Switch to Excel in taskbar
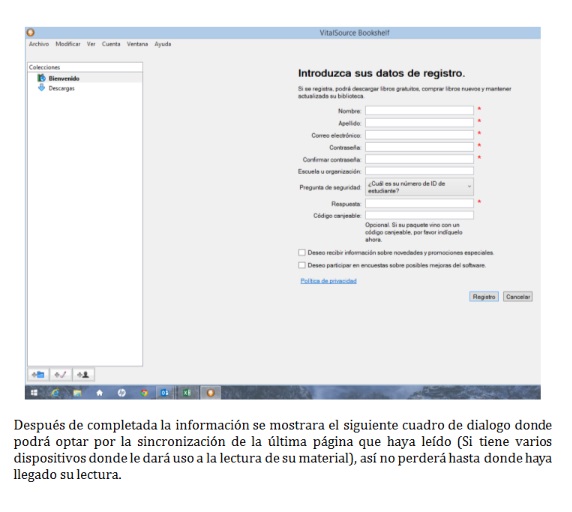This screenshot has width=572, height=512. (187, 393)
